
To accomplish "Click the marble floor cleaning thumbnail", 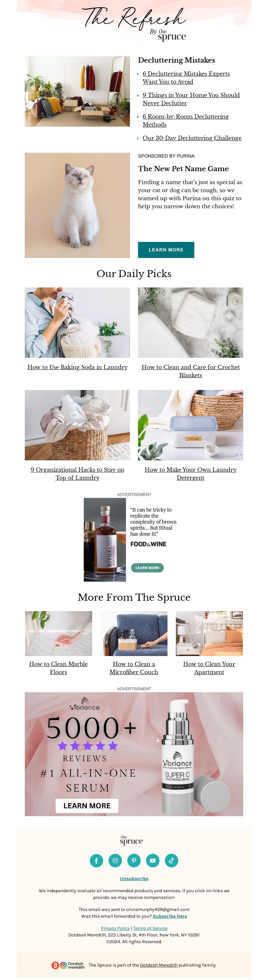I will (x=59, y=633).
